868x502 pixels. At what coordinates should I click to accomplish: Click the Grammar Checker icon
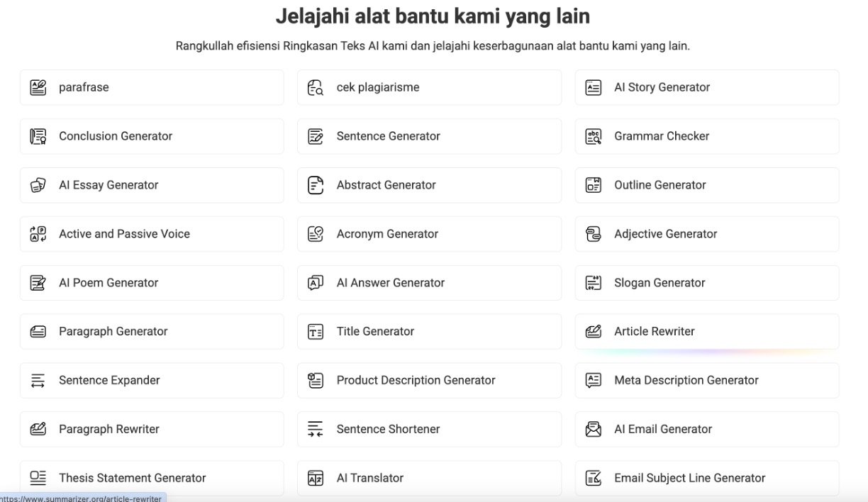click(x=594, y=136)
